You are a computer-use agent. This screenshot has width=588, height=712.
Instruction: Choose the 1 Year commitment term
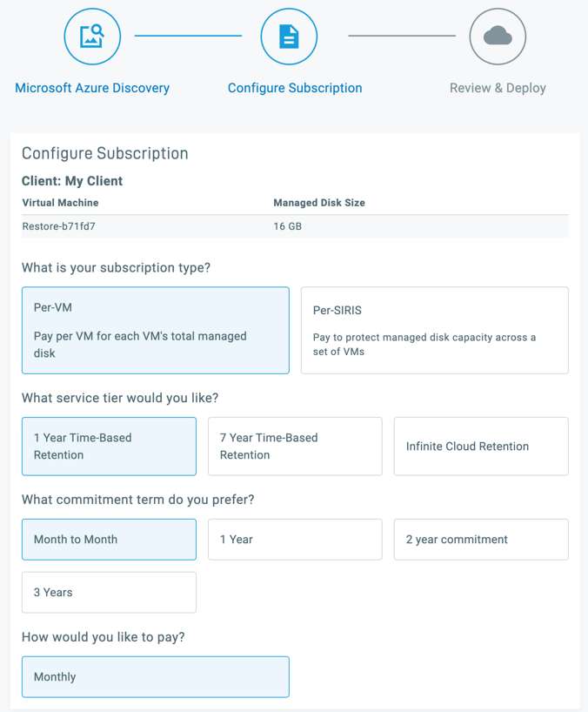click(x=295, y=540)
